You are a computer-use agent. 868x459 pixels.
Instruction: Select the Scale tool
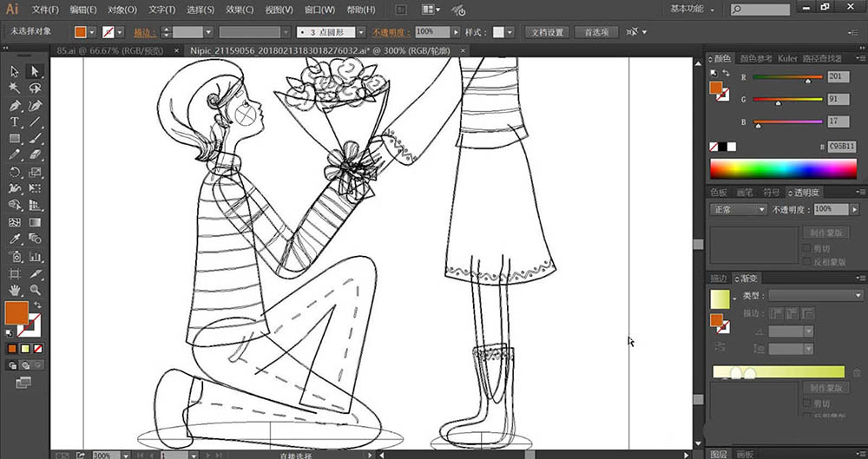[x=35, y=172]
